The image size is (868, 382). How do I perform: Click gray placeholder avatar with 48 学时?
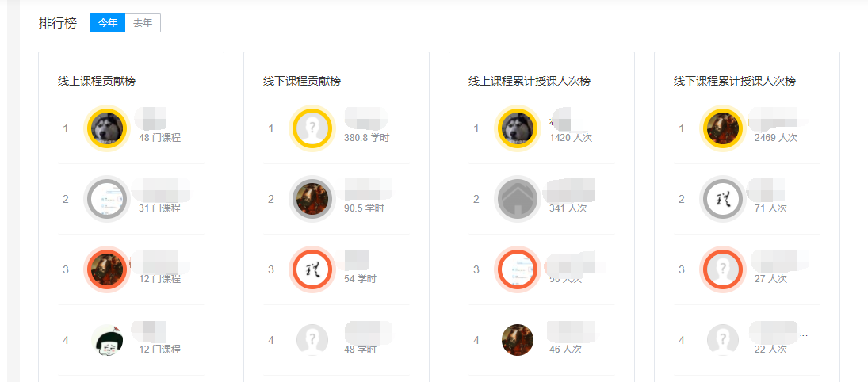pyautogui.click(x=312, y=340)
